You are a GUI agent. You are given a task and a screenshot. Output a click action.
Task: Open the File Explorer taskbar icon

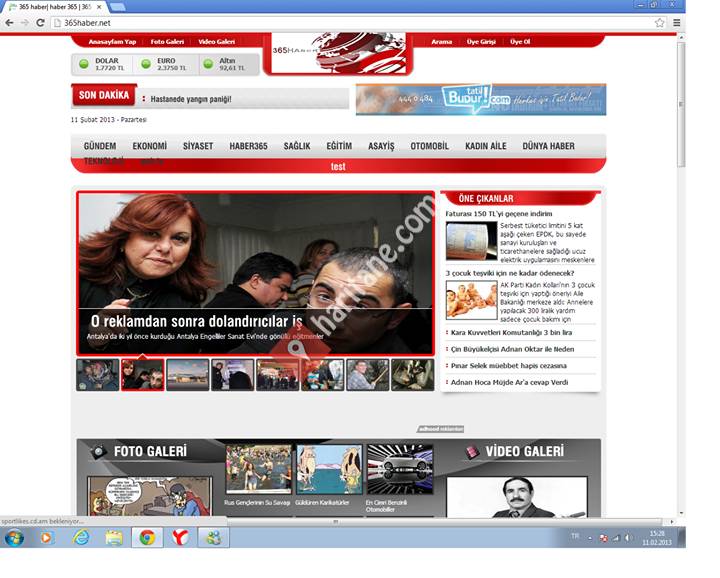(114, 537)
